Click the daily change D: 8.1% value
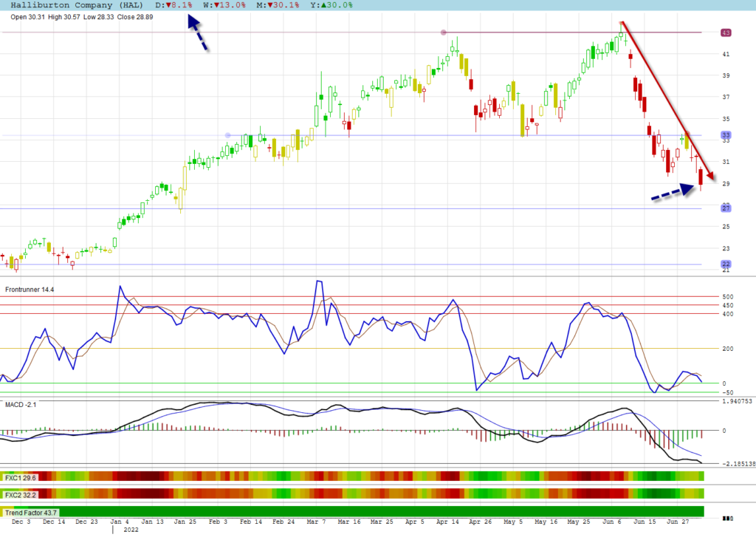Screen dimensions: 756x543 tap(173, 5)
